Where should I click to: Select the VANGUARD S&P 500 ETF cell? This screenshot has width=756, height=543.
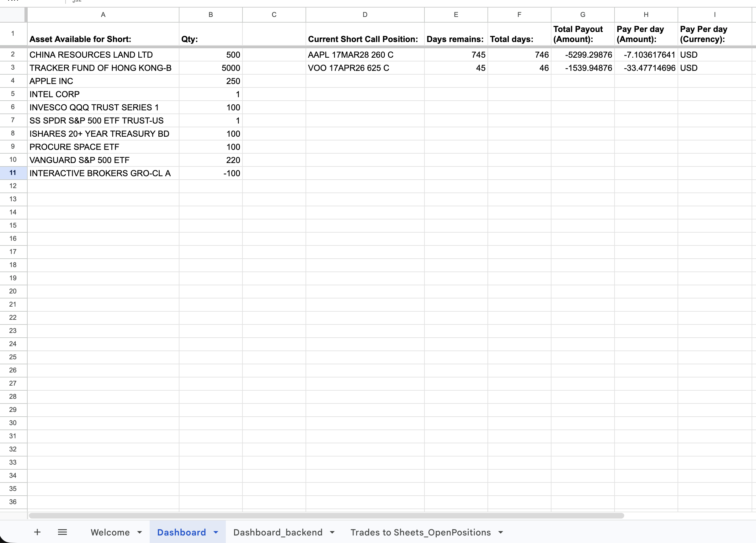point(103,160)
